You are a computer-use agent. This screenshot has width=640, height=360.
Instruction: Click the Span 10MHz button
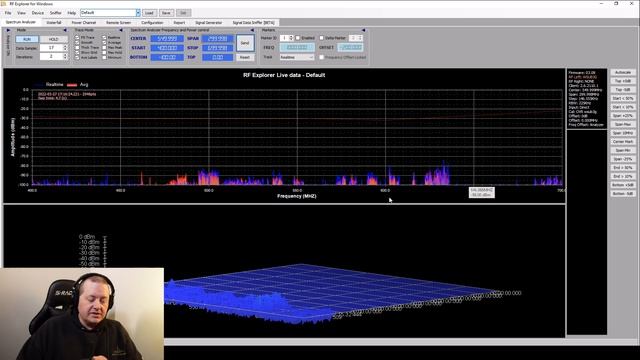[x=623, y=133]
